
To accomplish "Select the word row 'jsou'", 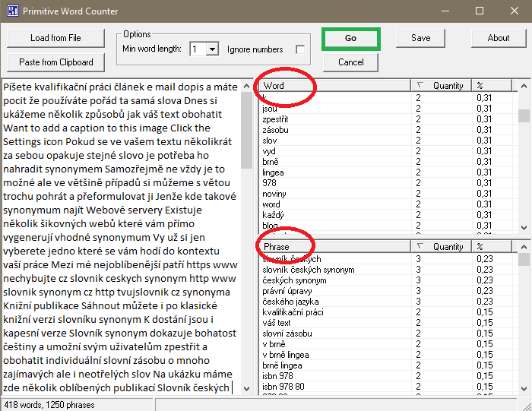I will 387,109.
